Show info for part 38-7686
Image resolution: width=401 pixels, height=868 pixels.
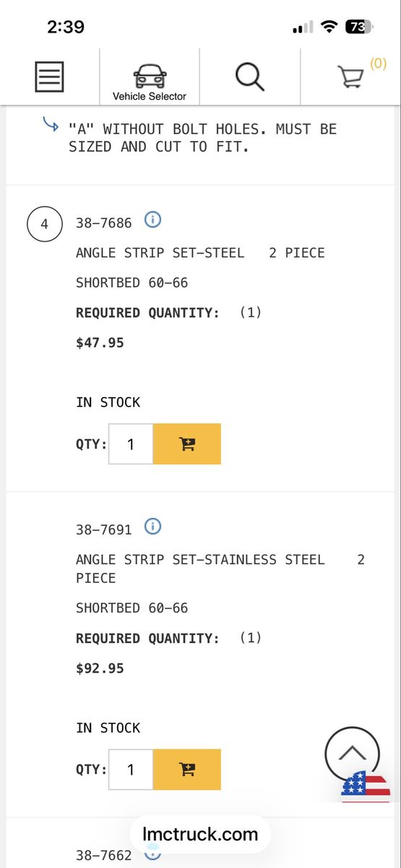point(152,219)
